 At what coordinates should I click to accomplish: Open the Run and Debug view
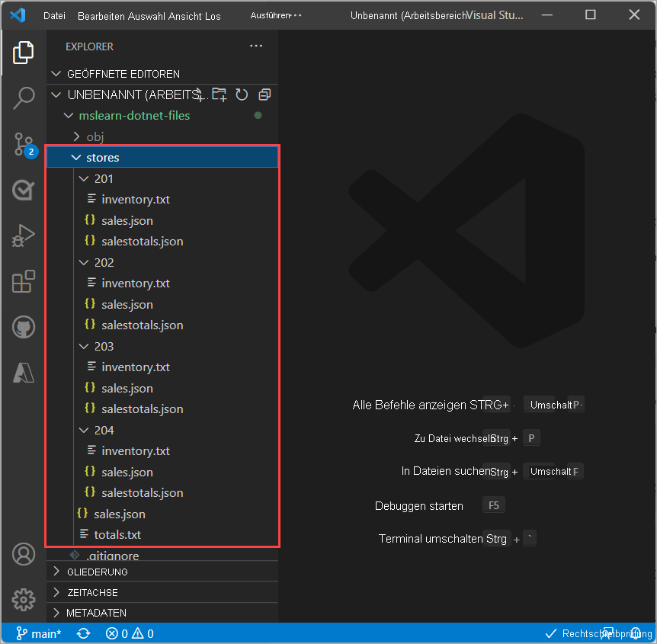pos(24,235)
